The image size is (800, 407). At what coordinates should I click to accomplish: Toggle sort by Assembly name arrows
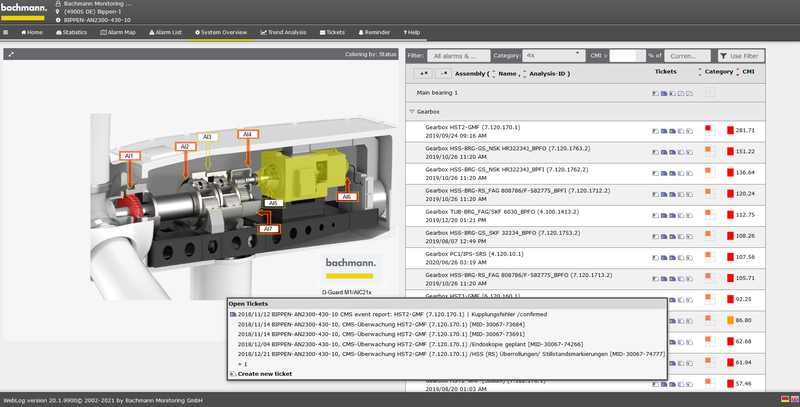pos(492,73)
